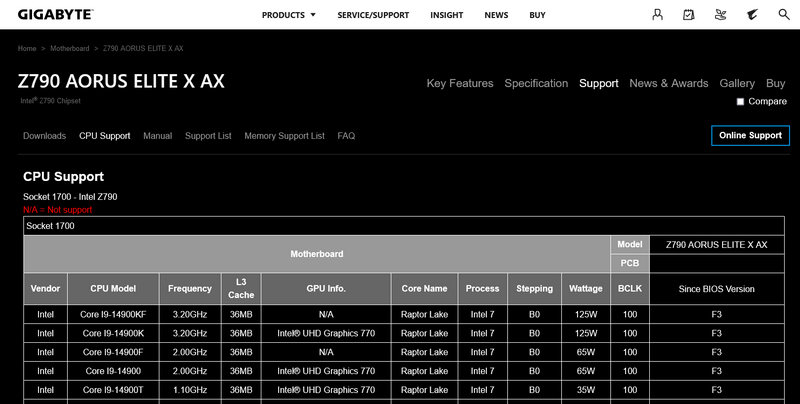Open the FAQ sub-tab
Image resolution: width=800 pixels, height=404 pixels.
click(x=346, y=136)
